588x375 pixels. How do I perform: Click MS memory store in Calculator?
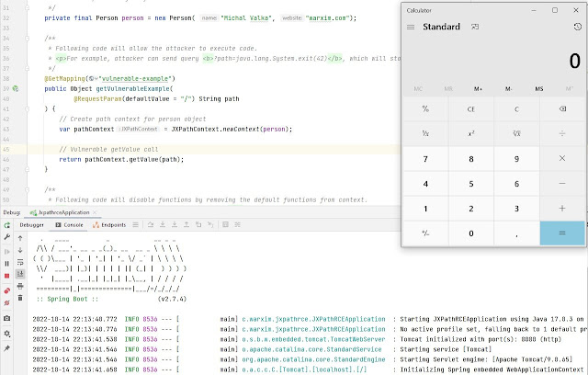[x=539, y=89]
